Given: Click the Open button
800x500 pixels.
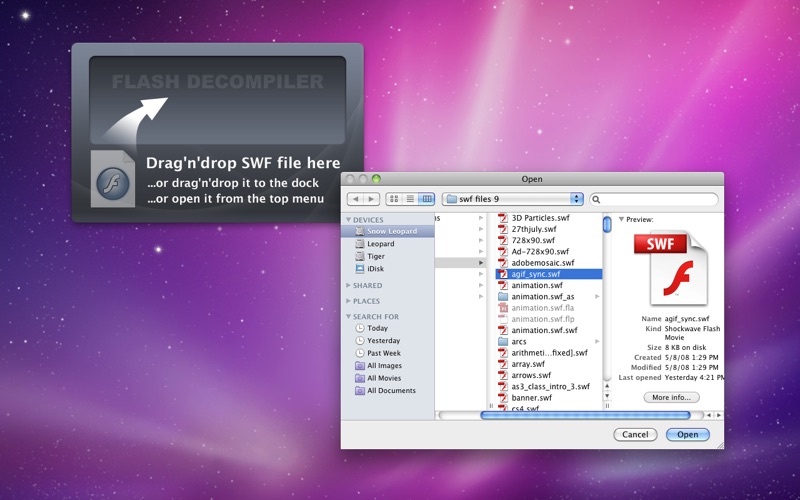Looking at the screenshot, I should 687,435.
